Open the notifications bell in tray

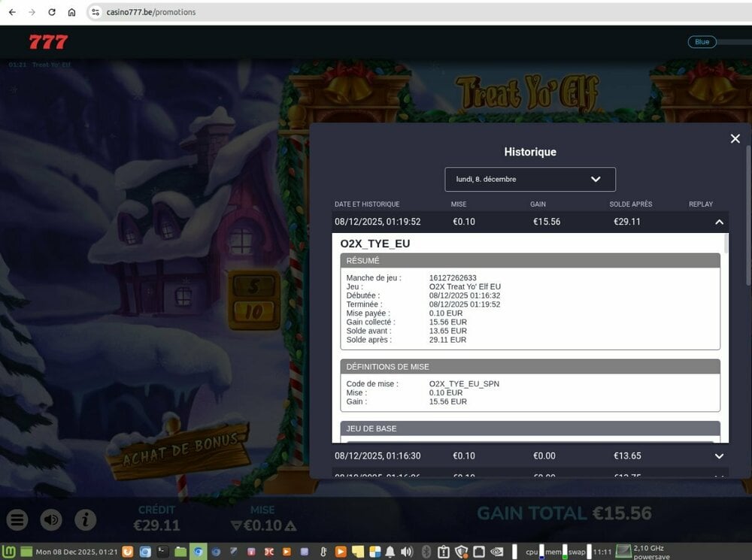click(x=390, y=552)
